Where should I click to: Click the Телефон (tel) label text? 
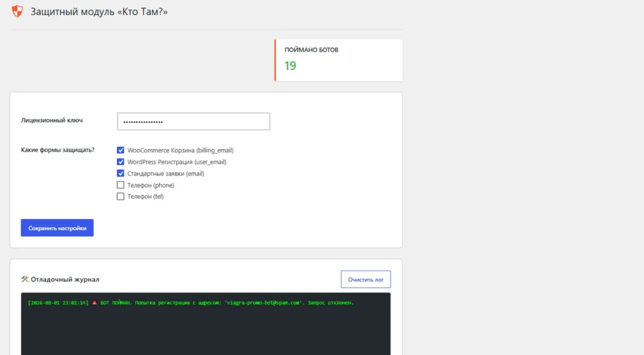145,196
